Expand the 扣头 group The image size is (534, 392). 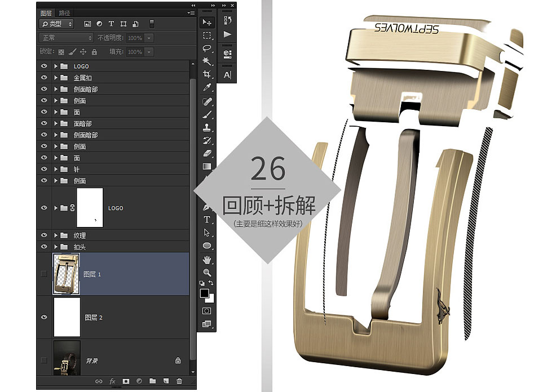pos(56,247)
